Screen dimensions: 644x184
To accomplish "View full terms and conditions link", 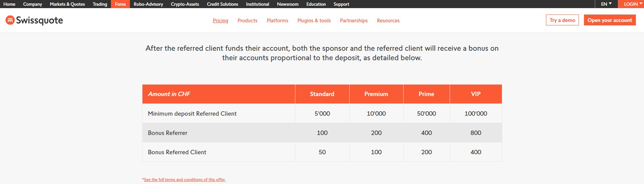I will (x=184, y=180).
